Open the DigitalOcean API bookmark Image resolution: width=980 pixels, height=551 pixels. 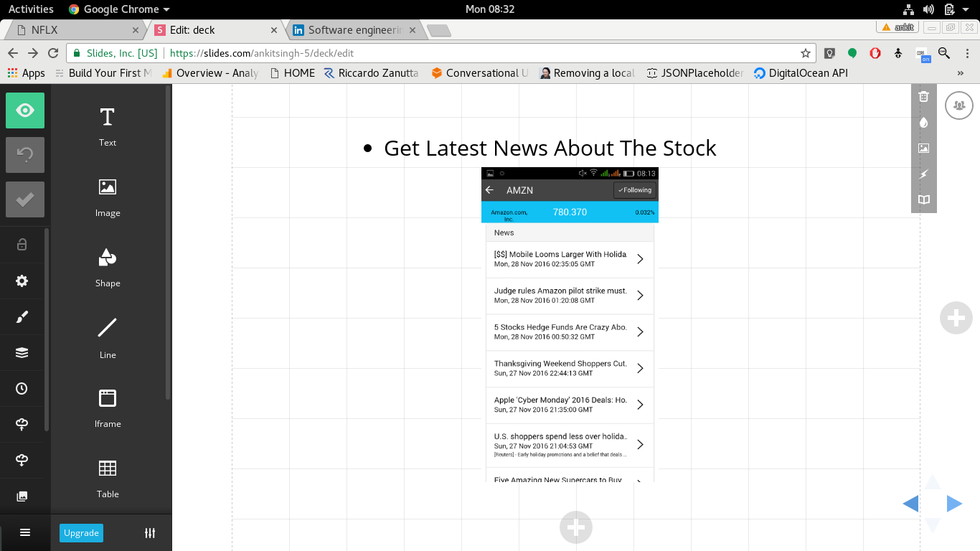point(801,73)
